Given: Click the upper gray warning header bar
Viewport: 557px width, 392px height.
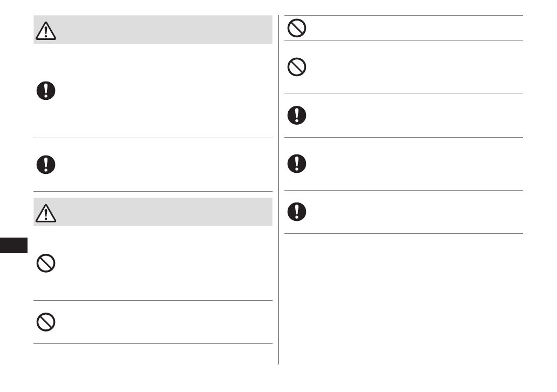Looking at the screenshot, I should pyautogui.click(x=162, y=30).
